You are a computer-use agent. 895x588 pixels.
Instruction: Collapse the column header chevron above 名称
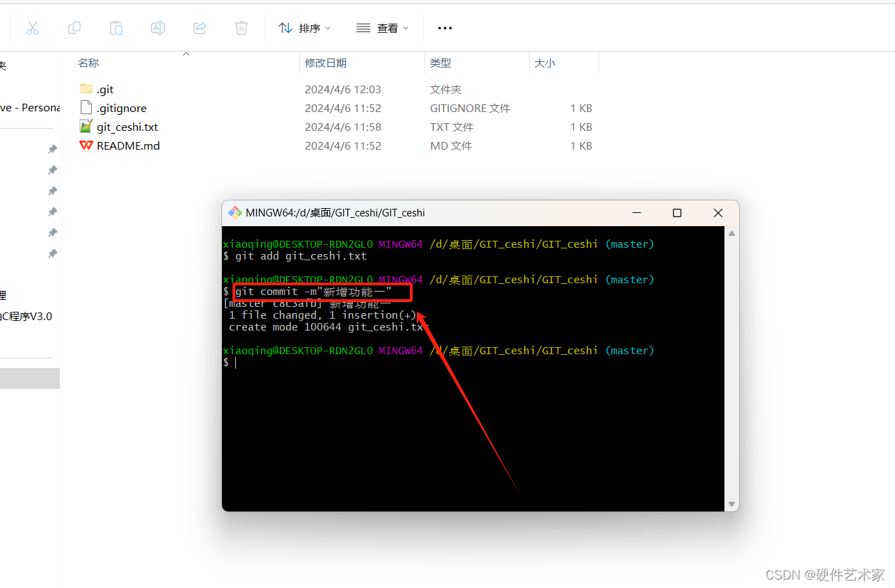tap(187, 54)
